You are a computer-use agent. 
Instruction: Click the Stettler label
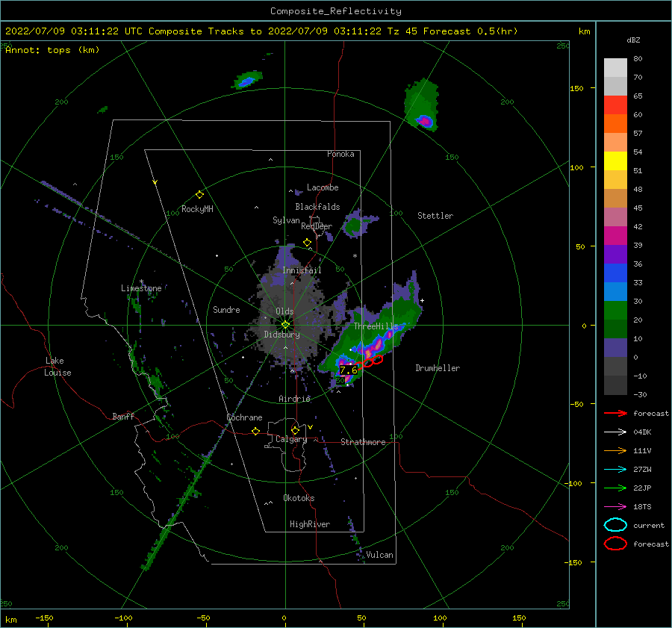pyautogui.click(x=435, y=216)
